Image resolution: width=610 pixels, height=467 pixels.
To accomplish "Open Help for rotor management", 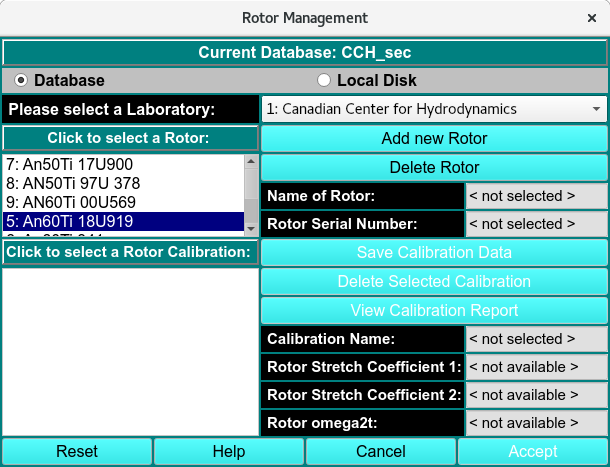I will click(x=229, y=452).
